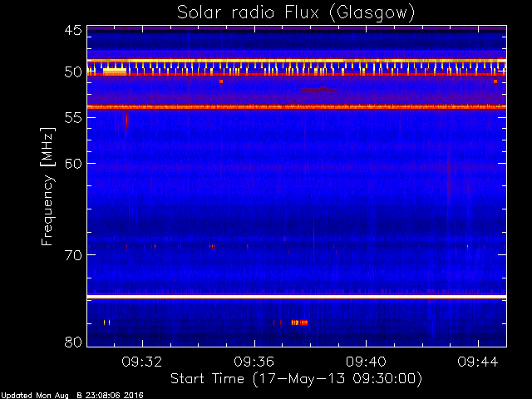This screenshot has width=532, height=399.
Task: Click the 09:40 time tick label
Action: (366, 362)
